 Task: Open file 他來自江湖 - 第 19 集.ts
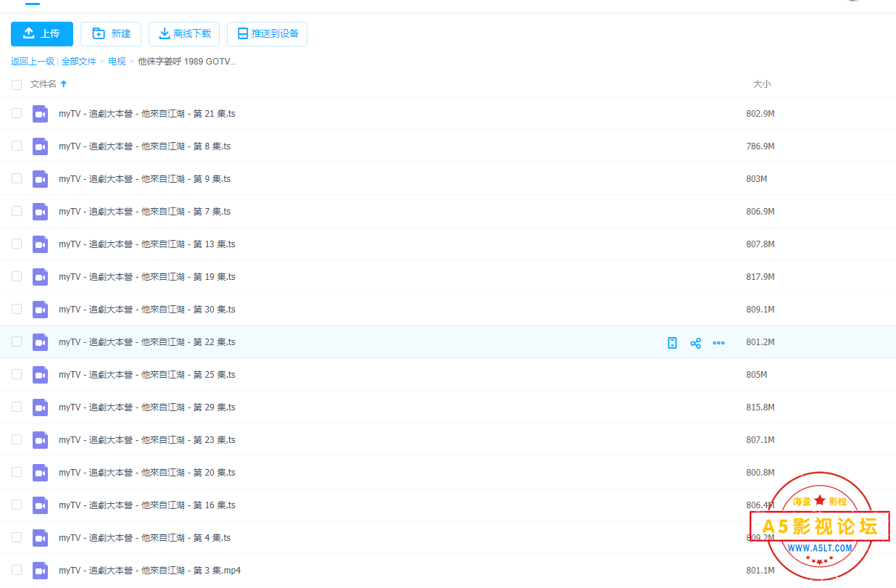147,277
